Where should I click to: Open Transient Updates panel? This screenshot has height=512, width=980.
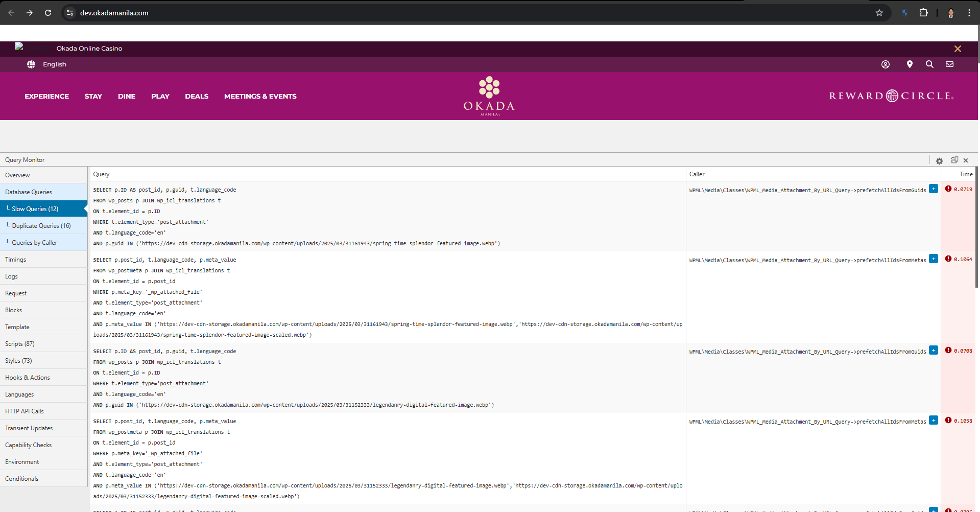pos(43,428)
